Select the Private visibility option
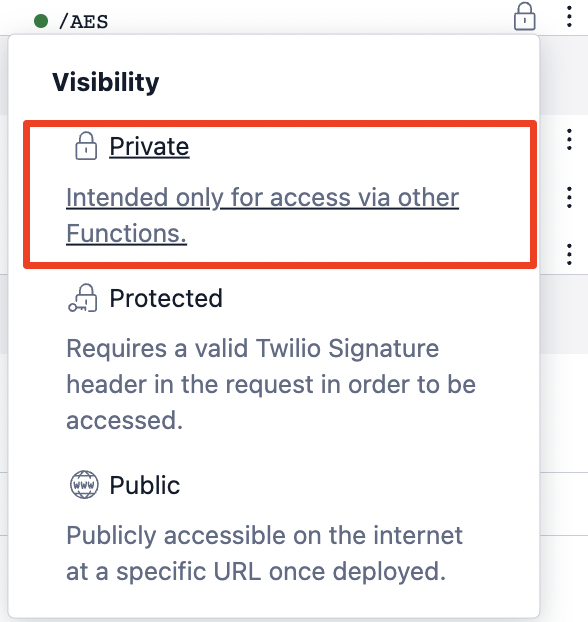The width and height of the screenshot is (588, 622). tap(280, 194)
